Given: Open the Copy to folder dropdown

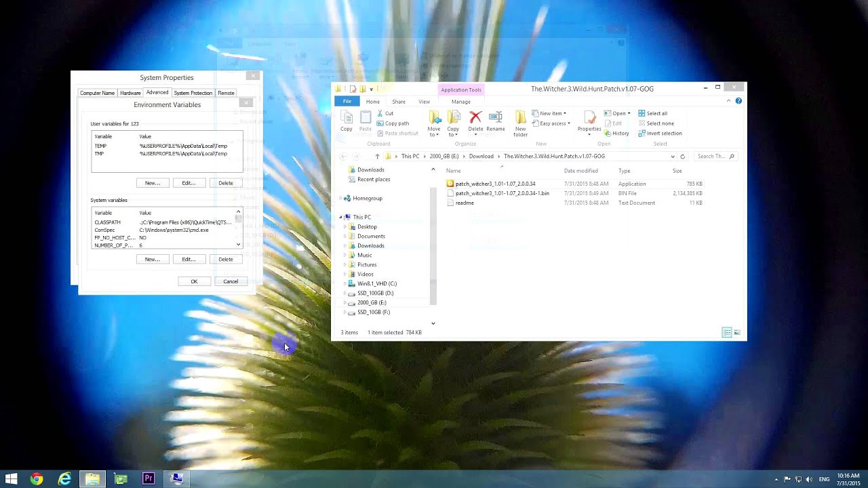Looking at the screenshot, I should pyautogui.click(x=453, y=124).
